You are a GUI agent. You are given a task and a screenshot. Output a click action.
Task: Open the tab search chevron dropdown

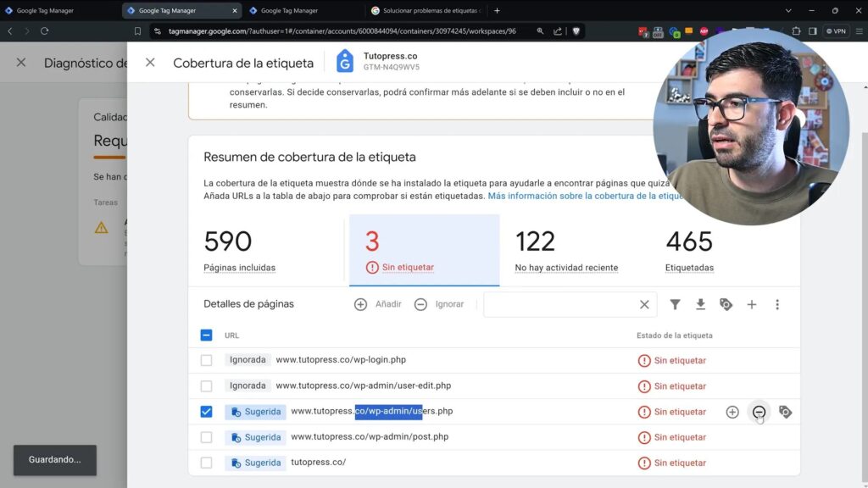[x=788, y=10]
